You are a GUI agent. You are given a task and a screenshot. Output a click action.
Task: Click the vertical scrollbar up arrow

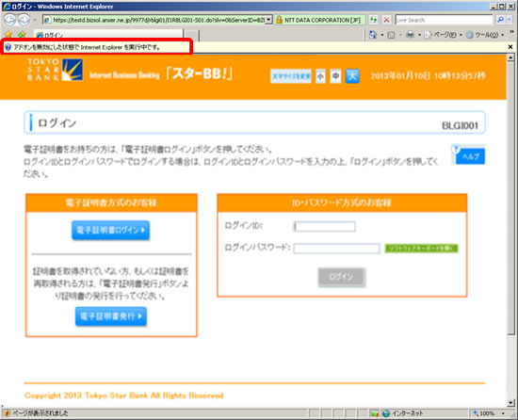[x=510, y=58]
